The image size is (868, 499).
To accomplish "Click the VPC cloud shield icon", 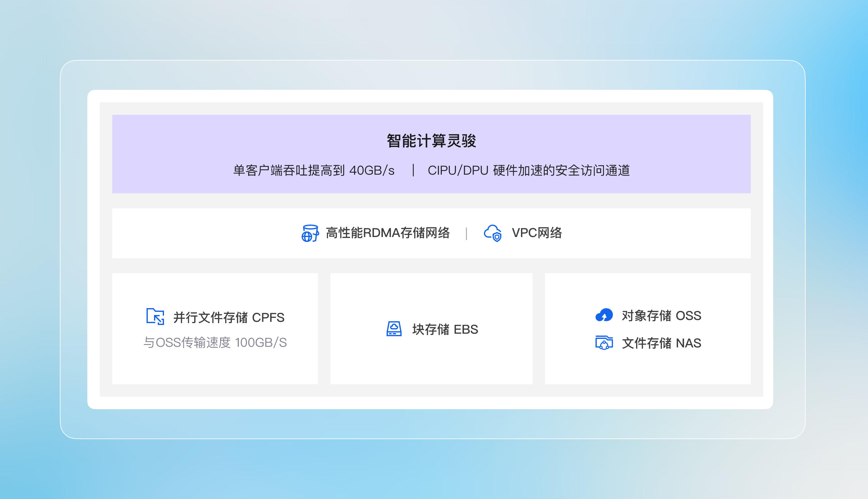I will click(x=493, y=233).
